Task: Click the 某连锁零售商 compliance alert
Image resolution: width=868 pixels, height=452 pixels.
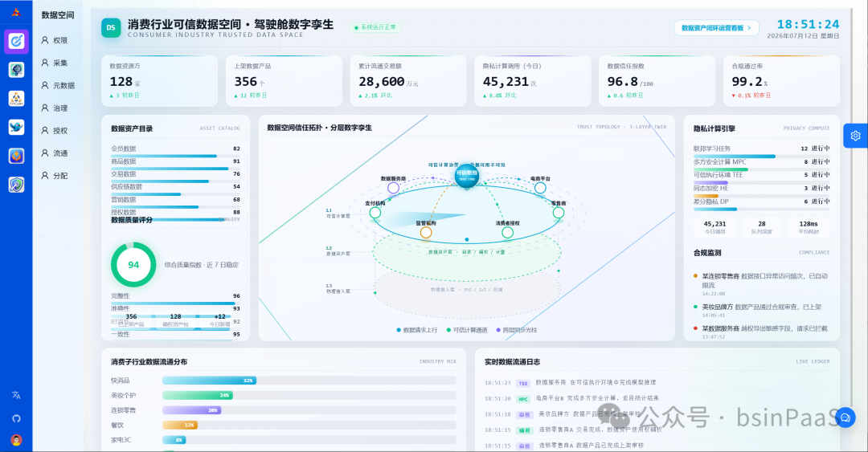Action: [761, 284]
